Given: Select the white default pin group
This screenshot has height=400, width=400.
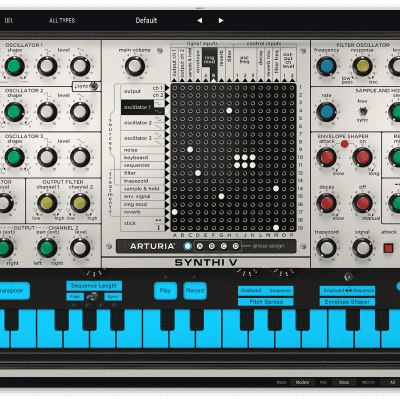Looking at the screenshot, I should 188,246.
